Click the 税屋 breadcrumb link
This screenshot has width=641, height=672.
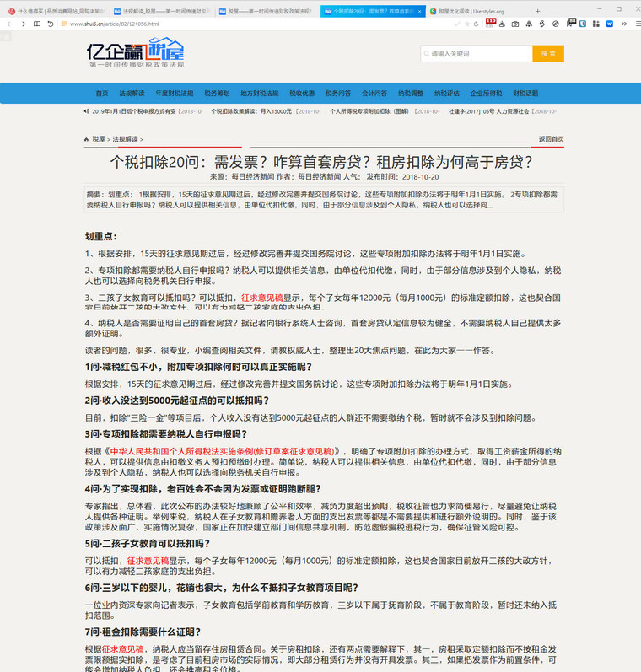click(99, 139)
